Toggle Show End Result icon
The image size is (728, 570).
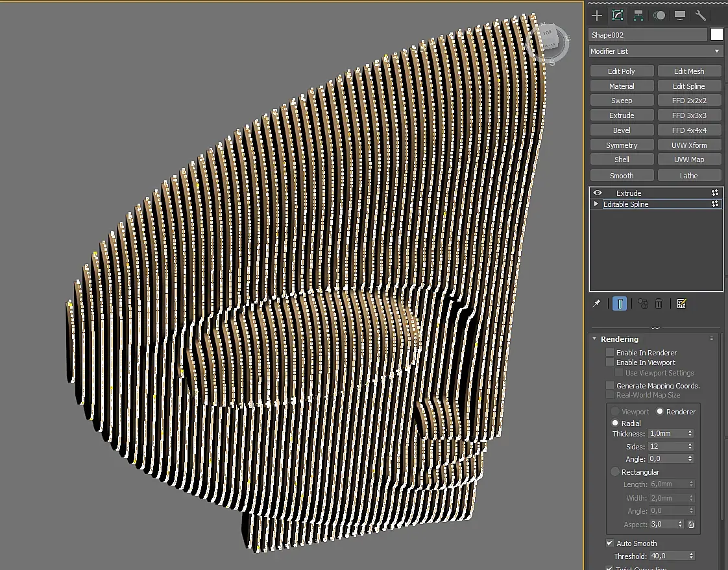pyautogui.click(x=620, y=303)
